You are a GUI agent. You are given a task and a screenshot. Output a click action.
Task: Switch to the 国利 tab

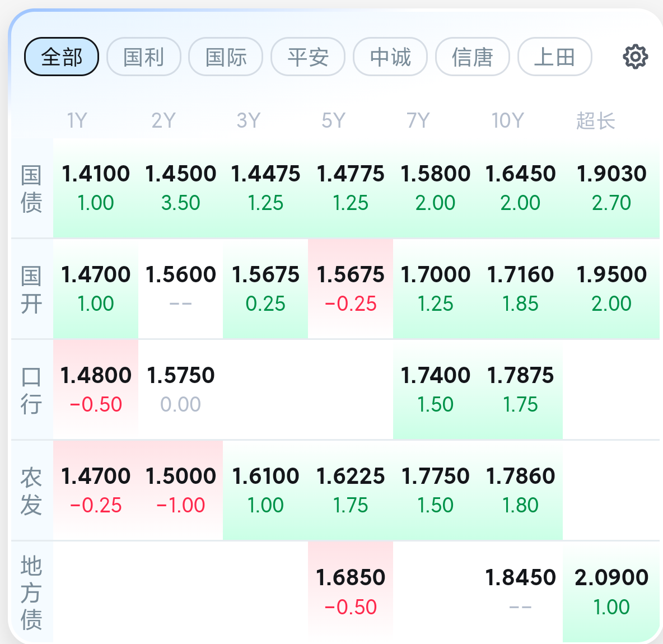coord(144,57)
